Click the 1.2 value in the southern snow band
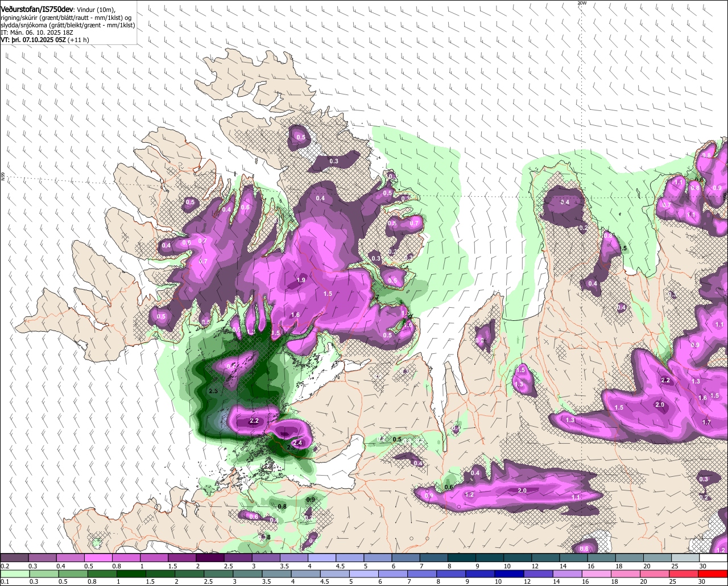 [x=470, y=494]
